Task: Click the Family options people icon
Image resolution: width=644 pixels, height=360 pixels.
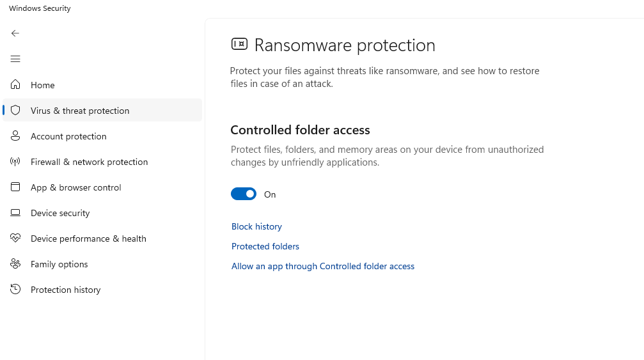Action: (15, 263)
